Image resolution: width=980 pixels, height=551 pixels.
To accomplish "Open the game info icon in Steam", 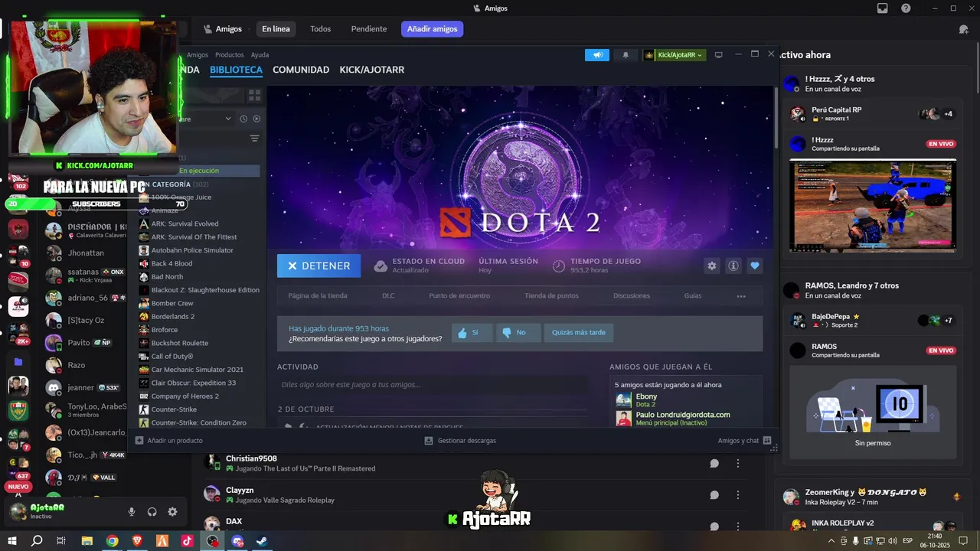I will (733, 266).
